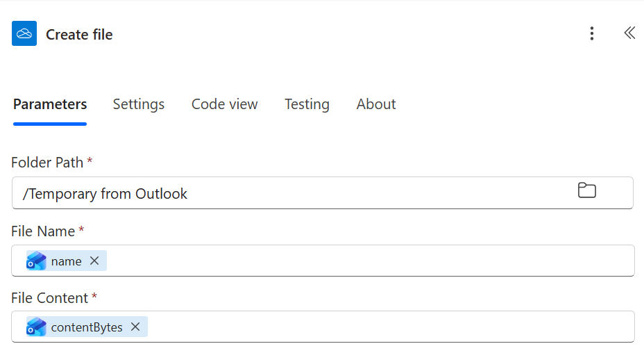The height and width of the screenshot is (353, 644).
Task: Click the File Content field label
Action: coord(49,298)
